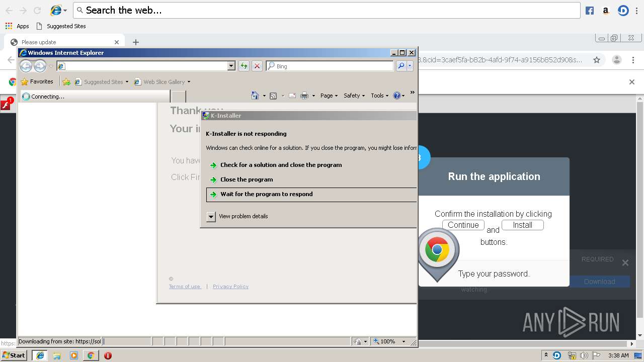The image size is (644, 362).
Task: Click the Windows Start button
Action: (14, 355)
